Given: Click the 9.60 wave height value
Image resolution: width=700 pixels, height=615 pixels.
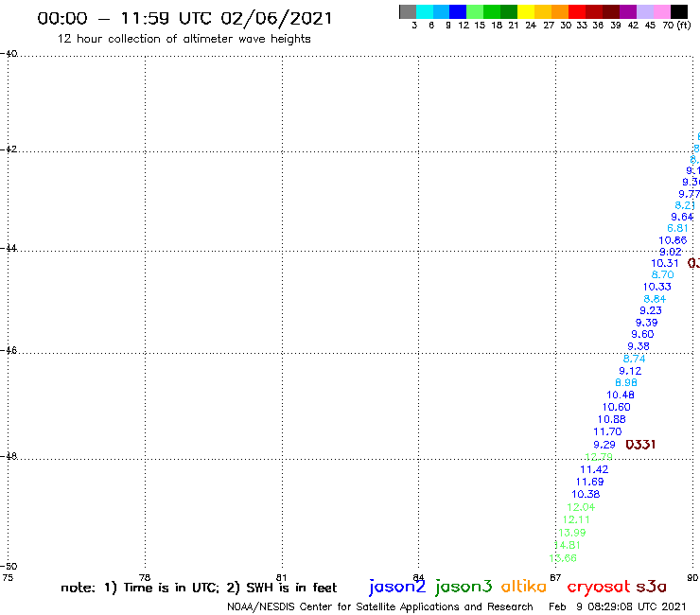Looking at the screenshot, I should coord(642,335).
